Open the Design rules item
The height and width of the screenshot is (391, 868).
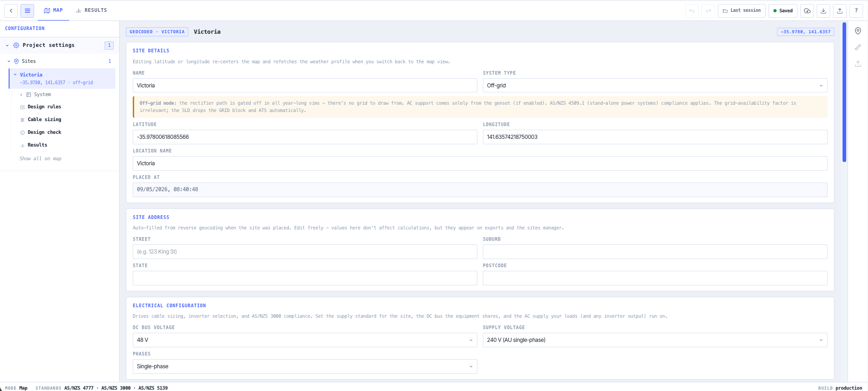(x=44, y=107)
